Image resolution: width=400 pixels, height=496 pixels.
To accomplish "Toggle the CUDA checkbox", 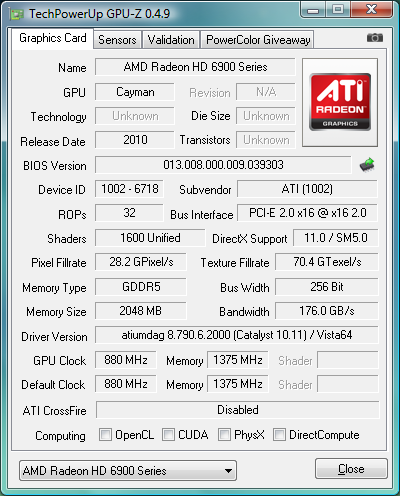I will [x=168, y=435].
